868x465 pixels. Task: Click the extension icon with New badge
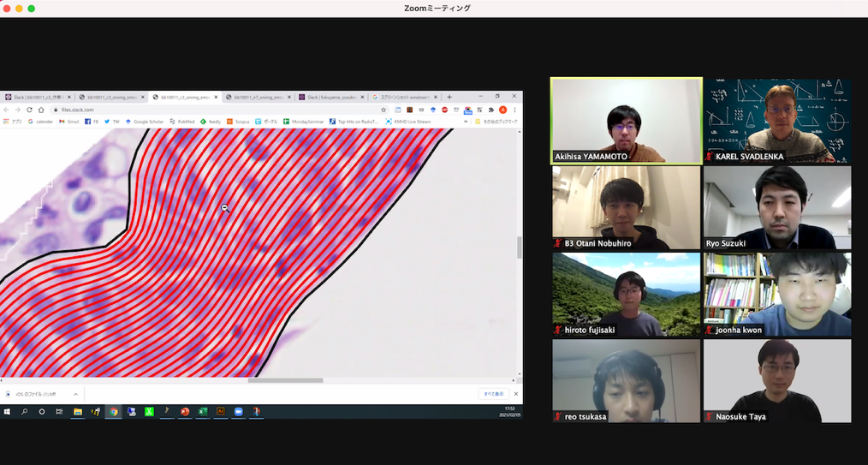[467, 110]
